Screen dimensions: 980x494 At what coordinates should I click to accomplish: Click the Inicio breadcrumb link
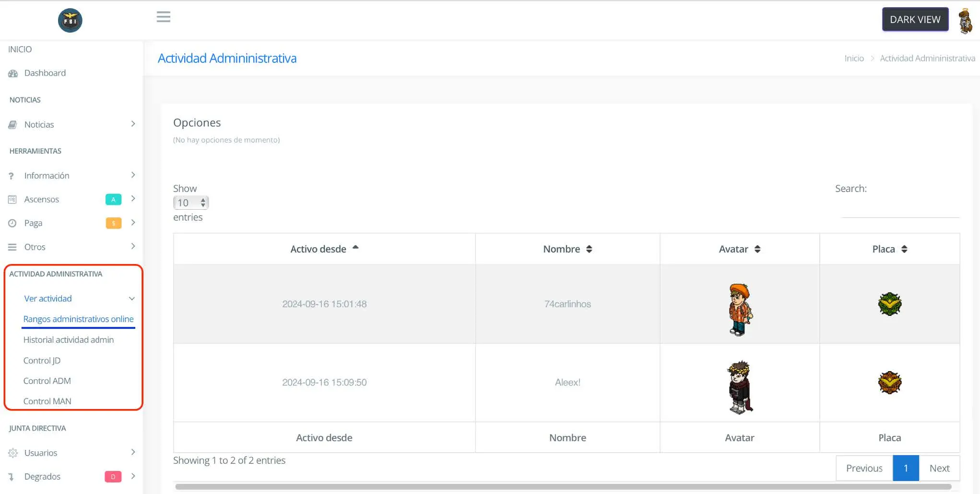tap(854, 58)
